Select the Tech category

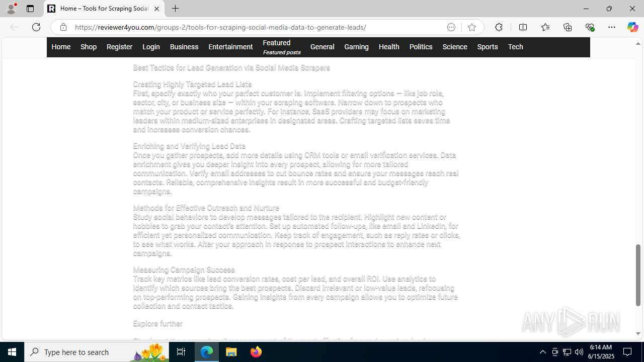pos(515,47)
